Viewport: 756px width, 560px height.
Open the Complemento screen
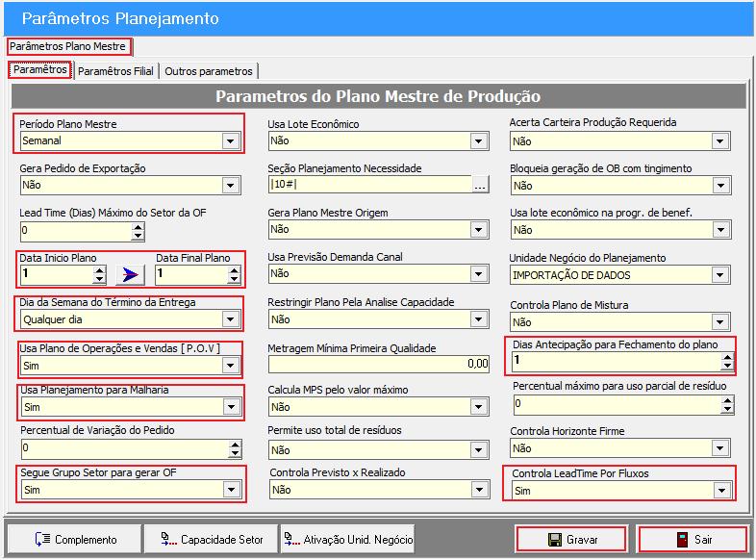[x=75, y=540]
